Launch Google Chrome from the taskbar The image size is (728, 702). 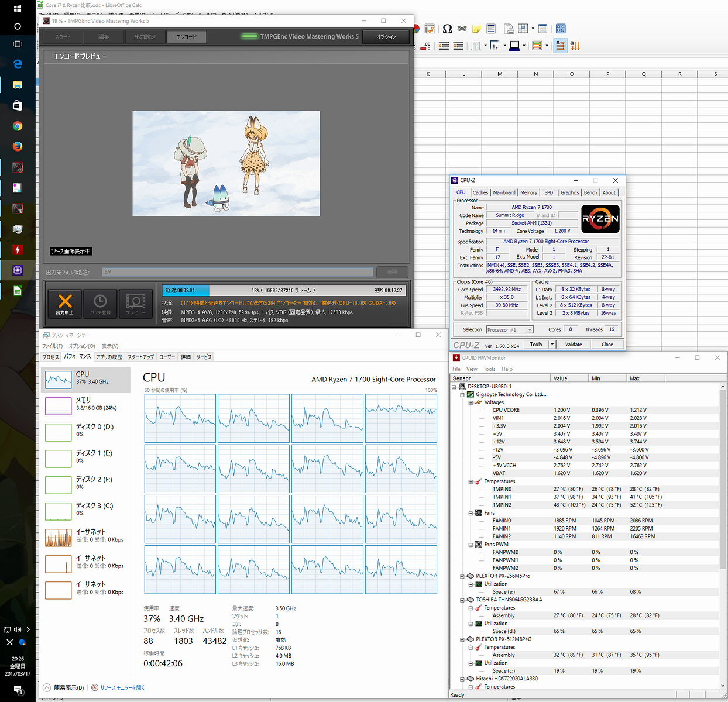pos(18,126)
